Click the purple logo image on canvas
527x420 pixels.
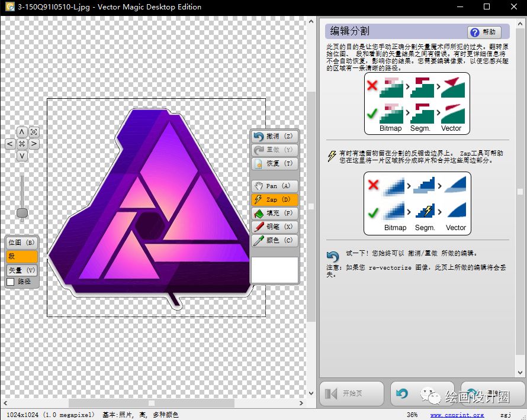pos(150,208)
